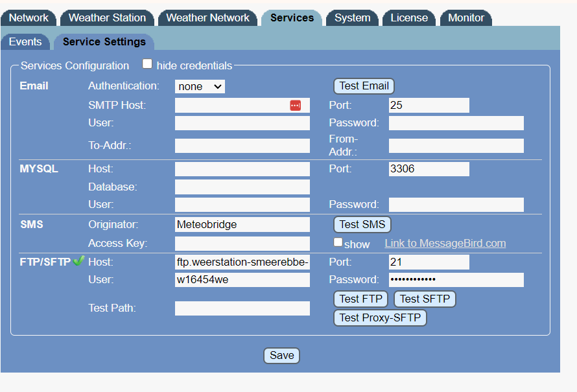The width and height of the screenshot is (577, 392).
Task: Save the services configuration
Action: (281, 355)
